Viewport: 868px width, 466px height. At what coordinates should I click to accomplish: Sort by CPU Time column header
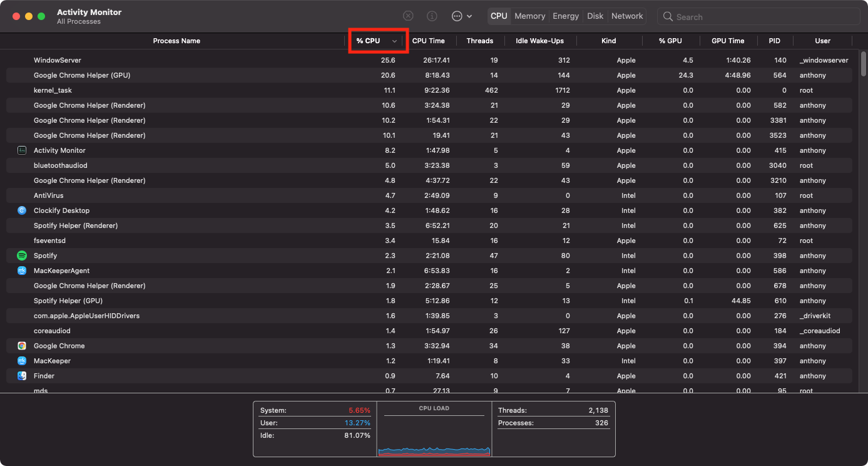429,41
